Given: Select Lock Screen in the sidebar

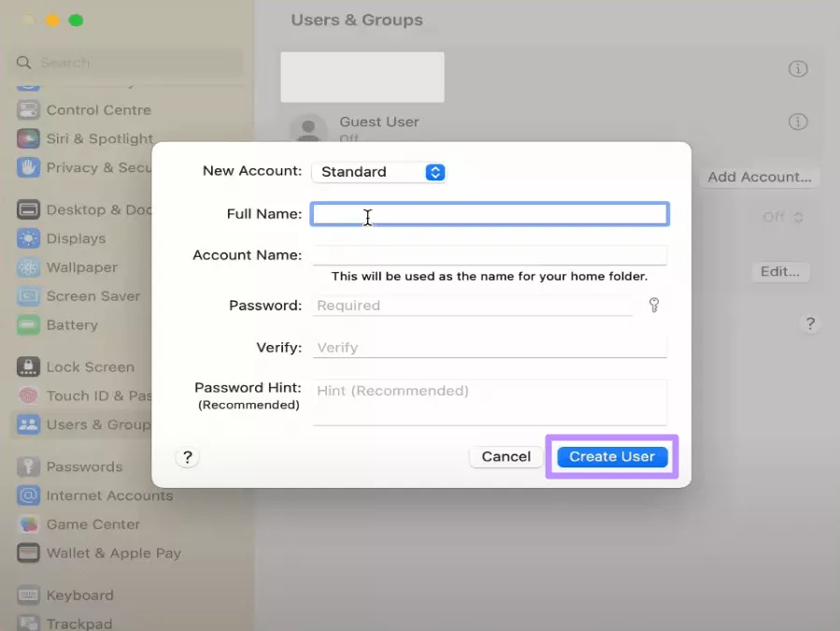Looking at the screenshot, I should point(85,366).
